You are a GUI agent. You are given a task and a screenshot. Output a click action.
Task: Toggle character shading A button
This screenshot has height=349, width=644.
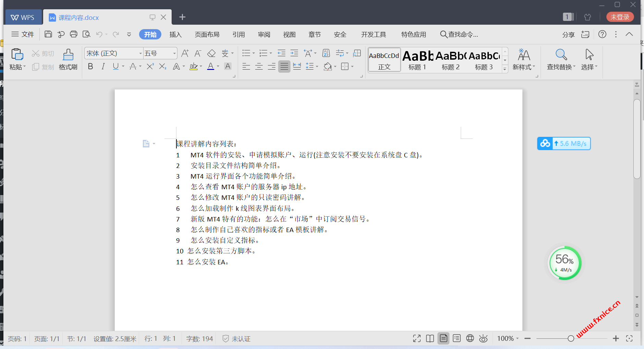click(228, 67)
